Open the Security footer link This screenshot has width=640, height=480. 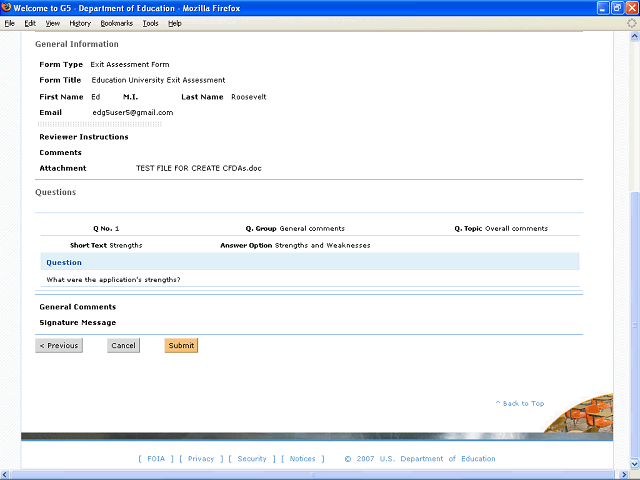coord(252,458)
